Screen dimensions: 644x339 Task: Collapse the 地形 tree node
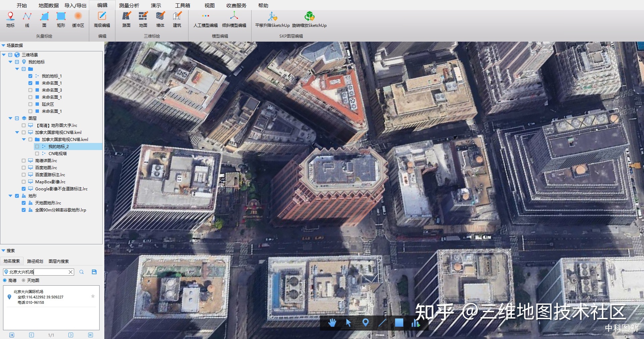[x=10, y=196]
